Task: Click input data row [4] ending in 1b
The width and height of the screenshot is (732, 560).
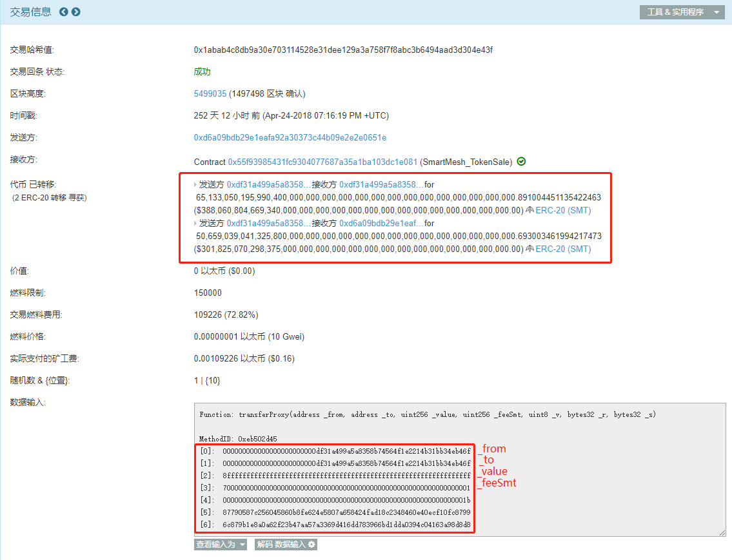Action: (x=335, y=500)
